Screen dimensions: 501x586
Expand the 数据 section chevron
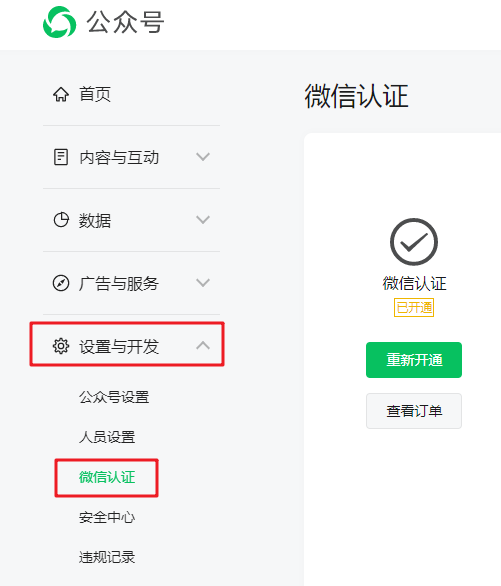point(203,219)
